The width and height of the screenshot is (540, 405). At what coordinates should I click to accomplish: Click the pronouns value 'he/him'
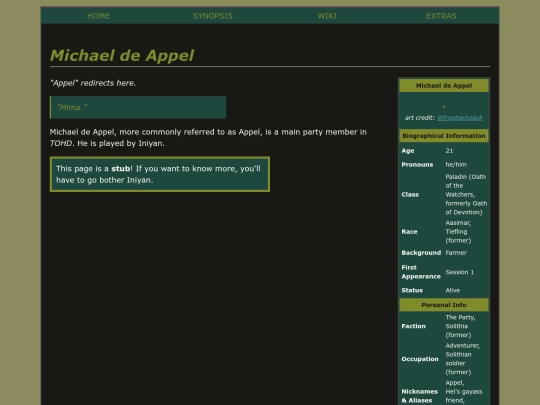tap(456, 165)
